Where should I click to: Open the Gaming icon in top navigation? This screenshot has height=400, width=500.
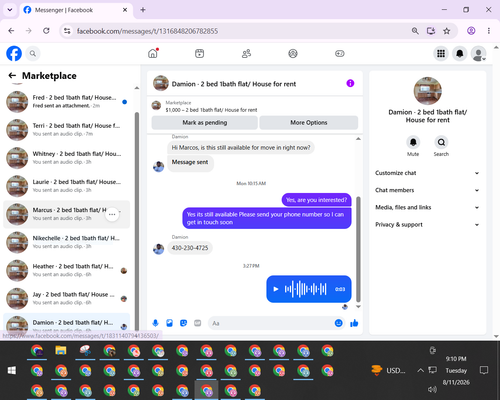340,53
